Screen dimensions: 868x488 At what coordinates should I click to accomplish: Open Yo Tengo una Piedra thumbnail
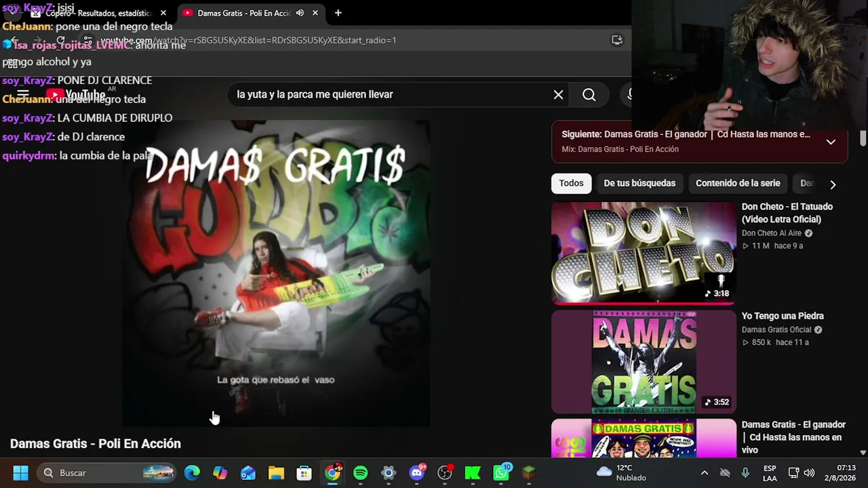(x=644, y=362)
